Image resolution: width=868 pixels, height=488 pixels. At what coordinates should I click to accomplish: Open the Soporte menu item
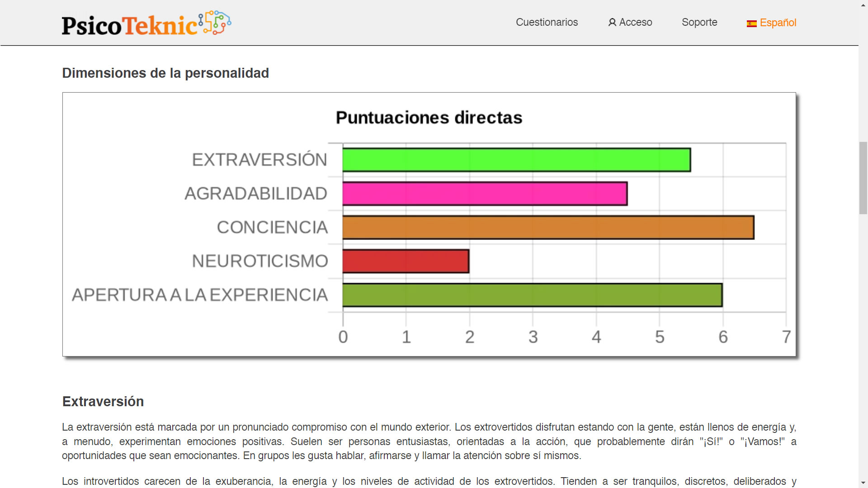(699, 22)
